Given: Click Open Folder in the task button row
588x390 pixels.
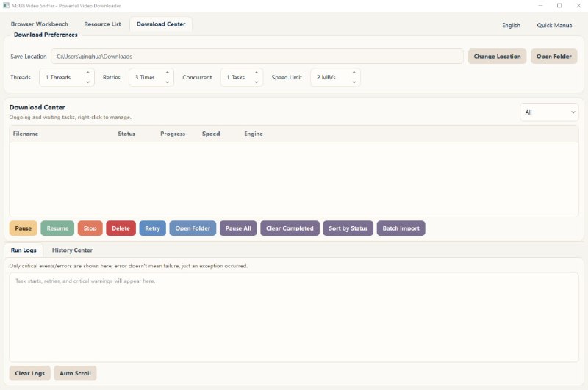Looking at the screenshot, I should coord(193,228).
